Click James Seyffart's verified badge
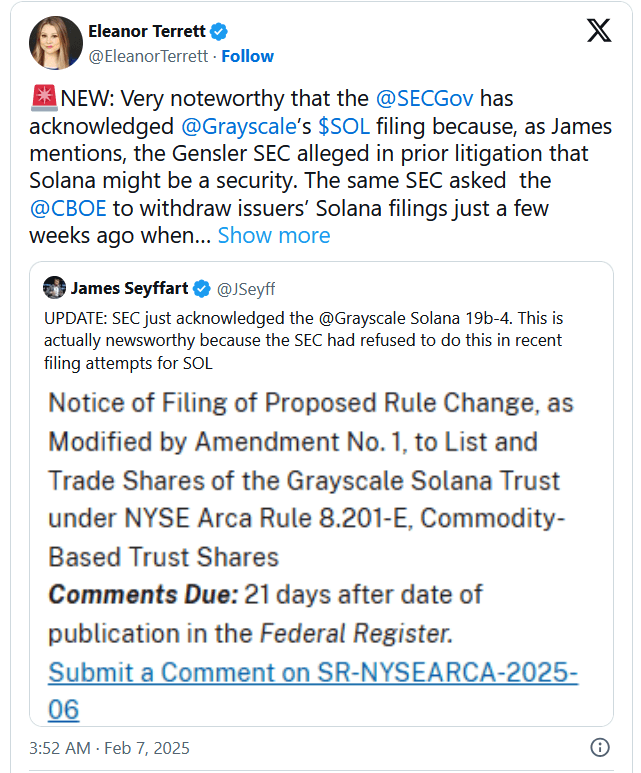The width and height of the screenshot is (641, 773). (x=201, y=289)
